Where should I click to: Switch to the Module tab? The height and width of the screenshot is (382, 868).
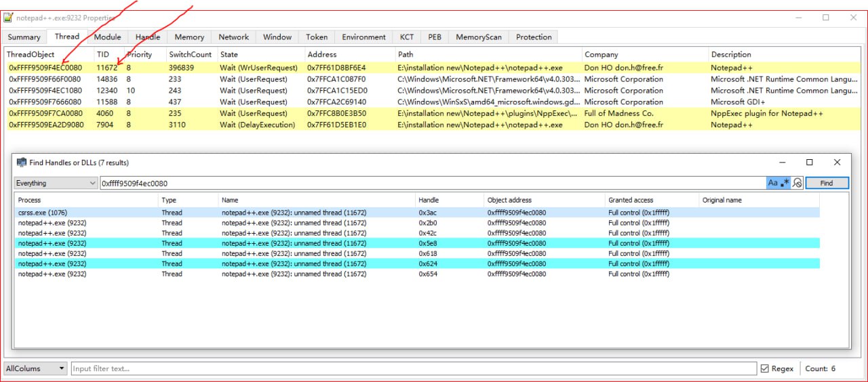(107, 37)
